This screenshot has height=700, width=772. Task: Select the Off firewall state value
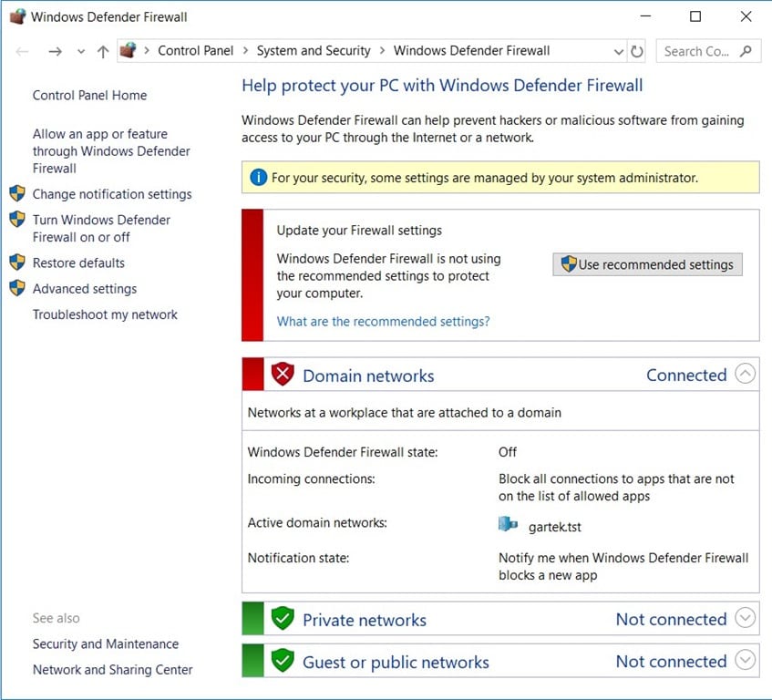tap(508, 452)
